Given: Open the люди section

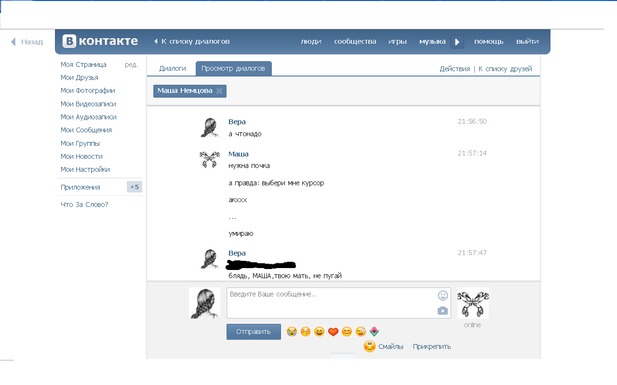Looking at the screenshot, I should (311, 41).
